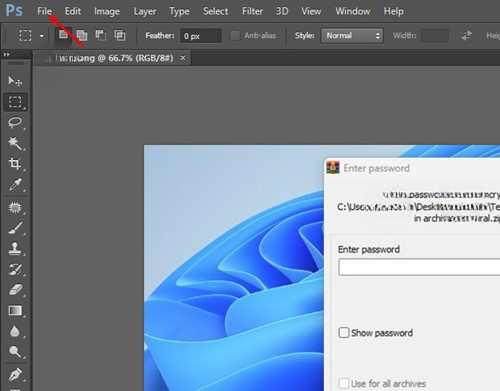Select the Rectangular Marquee tool in toolbox
The image size is (500, 391).
coord(15,102)
